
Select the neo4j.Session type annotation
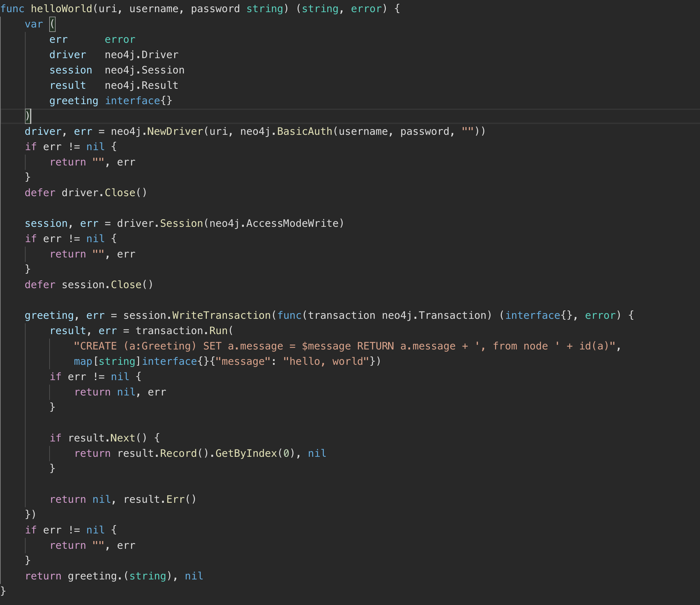(144, 70)
